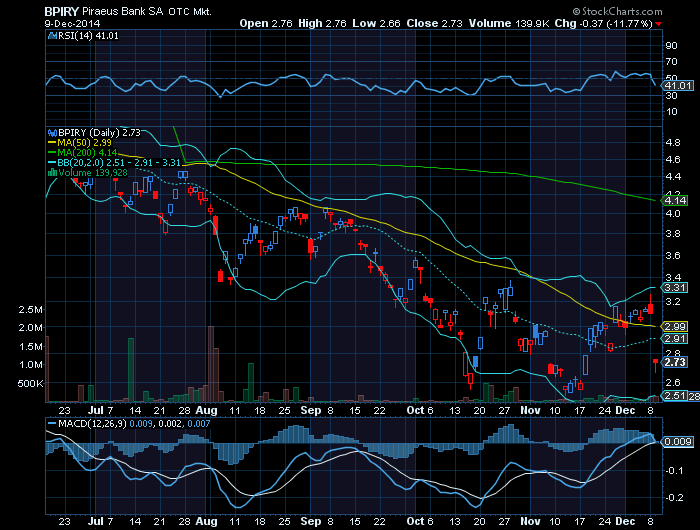Click the date '9-Dec-2014'
Image resolution: width=700 pixels, height=530 pixels.
pyautogui.click(x=72, y=24)
